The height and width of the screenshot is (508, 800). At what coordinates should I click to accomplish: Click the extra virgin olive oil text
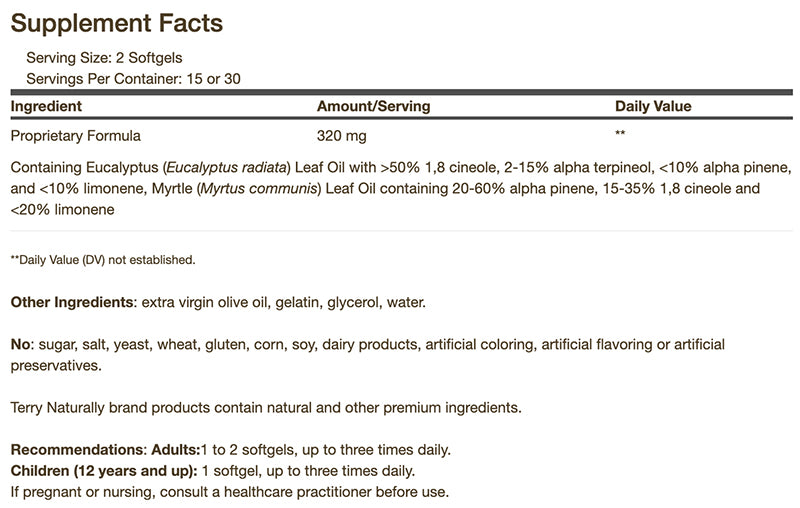click(204, 302)
